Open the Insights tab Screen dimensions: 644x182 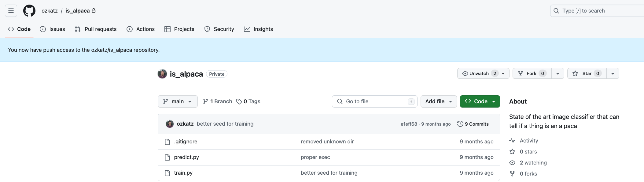258,29
